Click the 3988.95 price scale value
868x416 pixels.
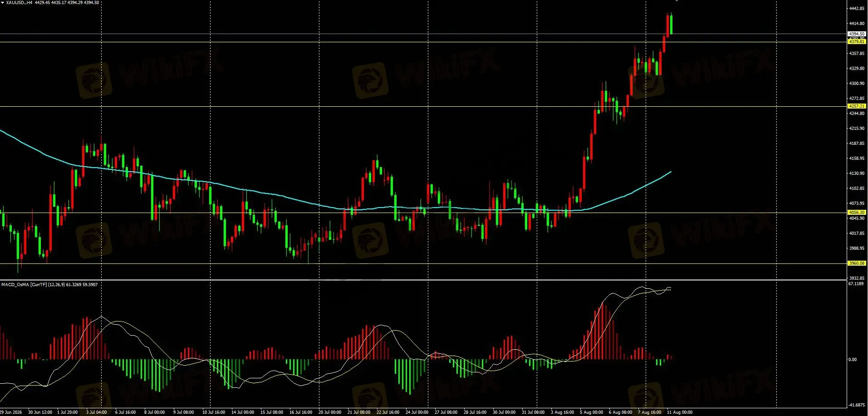pyautogui.click(x=857, y=248)
